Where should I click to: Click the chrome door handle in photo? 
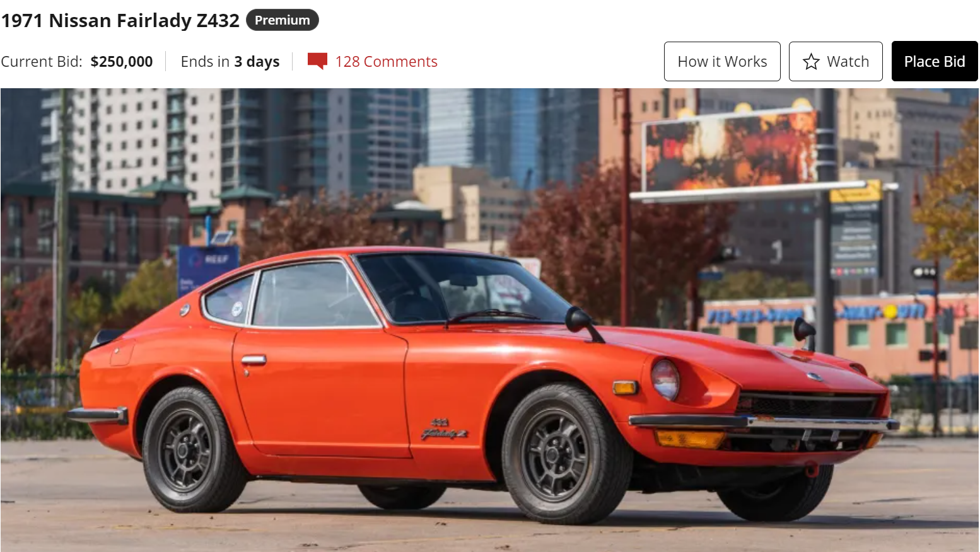pyautogui.click(x=254, y=360)
